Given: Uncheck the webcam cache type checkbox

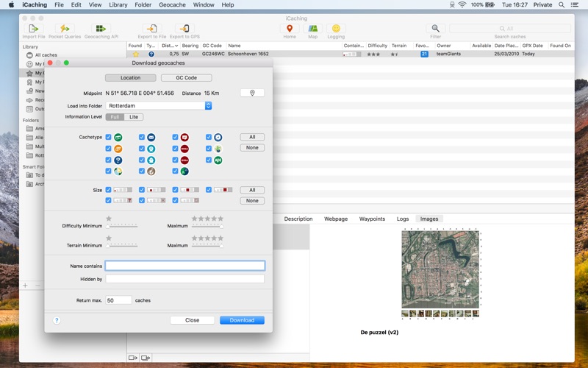Looking at the screenshot, I should point(142,149).
